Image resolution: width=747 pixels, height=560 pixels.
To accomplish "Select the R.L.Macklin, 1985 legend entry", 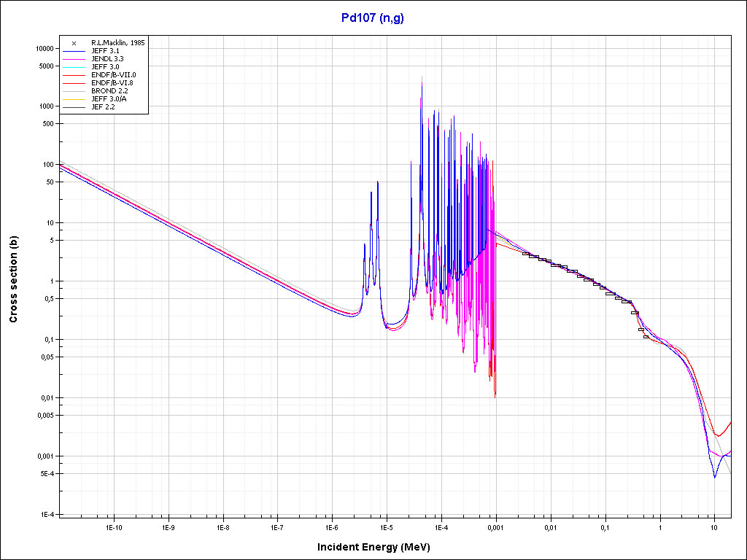I will point(117,43).
